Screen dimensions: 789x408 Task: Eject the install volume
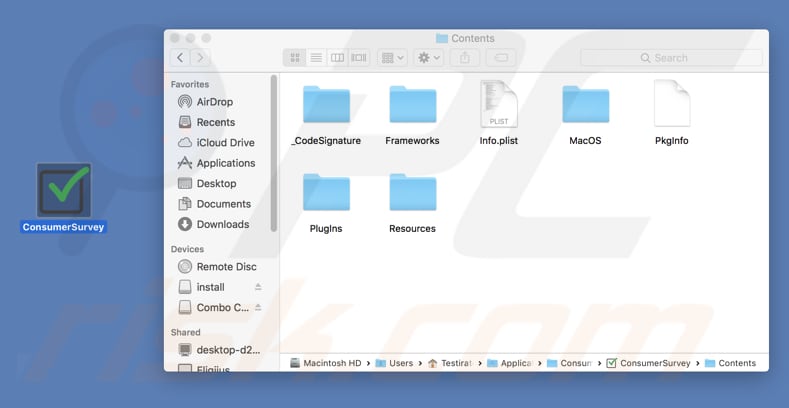tap(258, 287)
